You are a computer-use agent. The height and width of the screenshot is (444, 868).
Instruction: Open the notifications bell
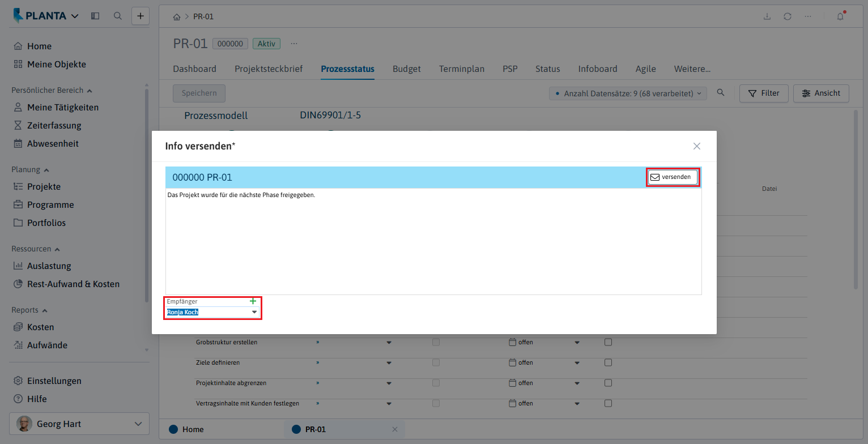(841, 16)
